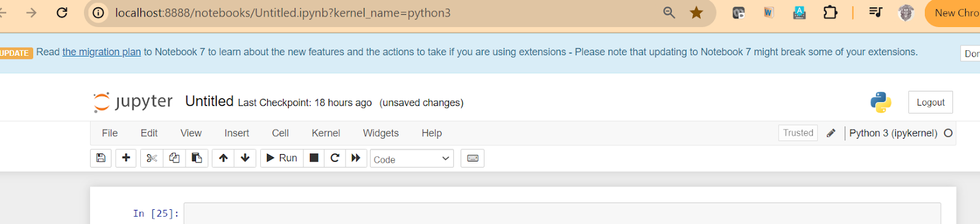Image resolution: width=980 pixels, height=224 pixels.
Task: Cut selected cells with scissors icon
Action: pos(152,158)
